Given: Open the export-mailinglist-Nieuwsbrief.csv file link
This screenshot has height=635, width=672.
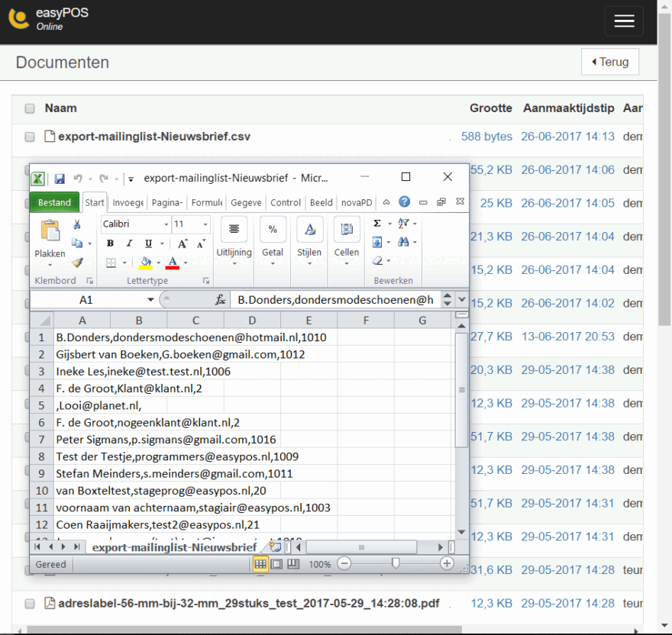Looking at the screenshot, I should pyautogui.click(x=154, y=137).
